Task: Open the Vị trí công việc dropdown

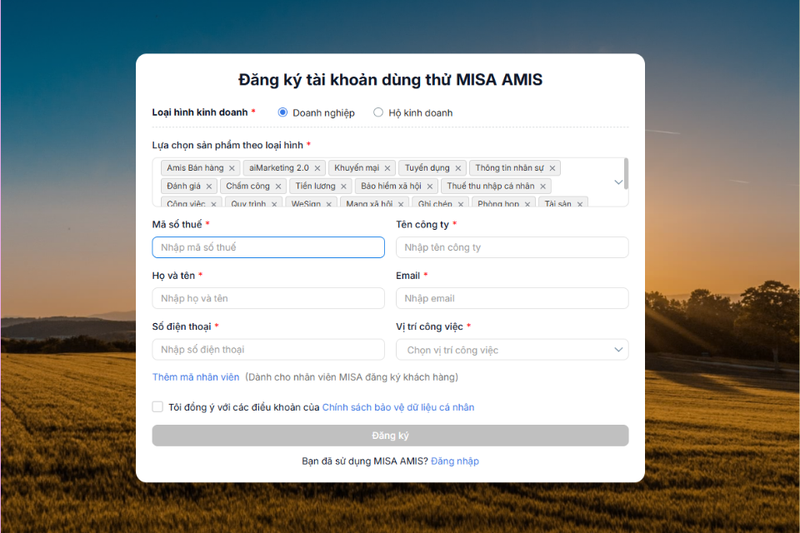Action: [x=512, y=350]
